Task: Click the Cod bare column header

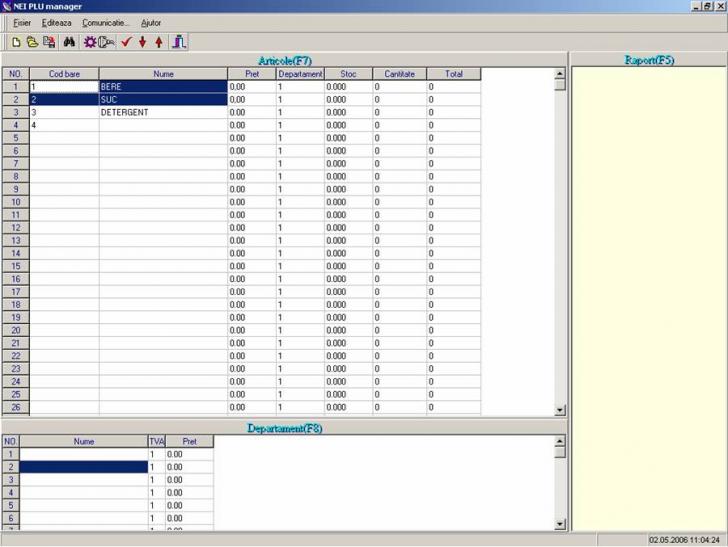Action: pos(63,74)
